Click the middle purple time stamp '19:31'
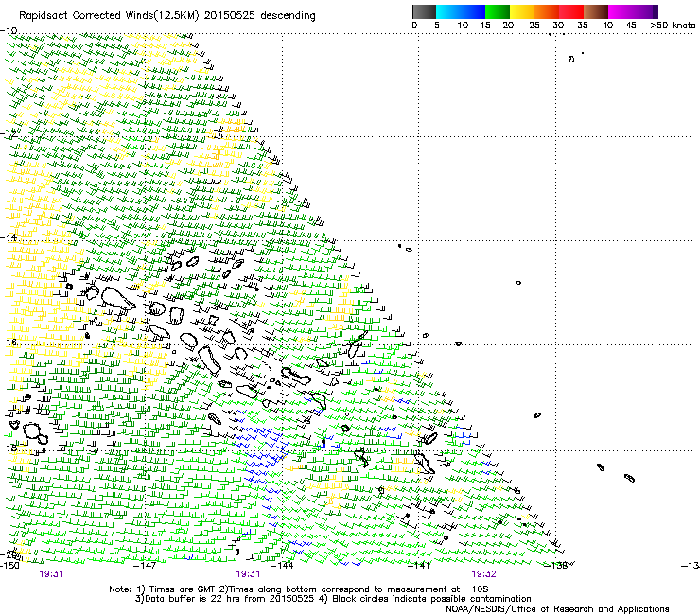Image resolution: width=700 pixels, height=615 pixels. [x=248, y=574]
